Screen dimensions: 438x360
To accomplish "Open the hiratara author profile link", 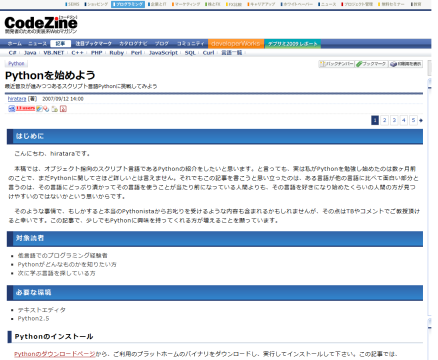I will [17, 99].
